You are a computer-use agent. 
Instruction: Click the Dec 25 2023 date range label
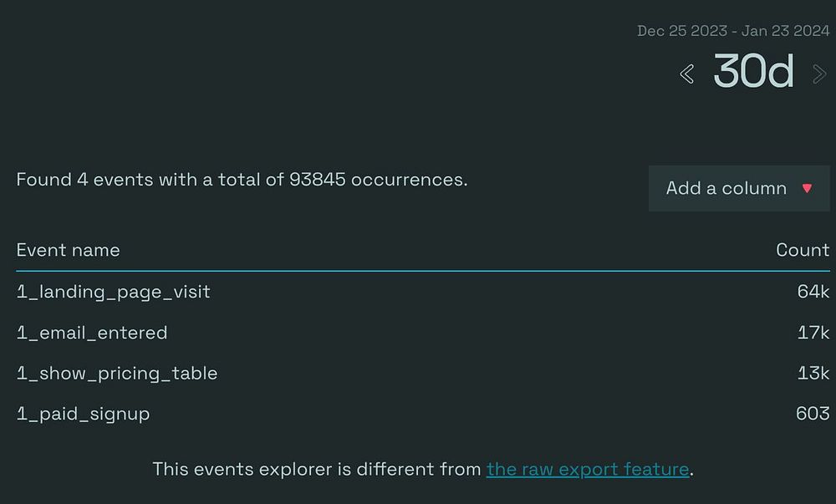pyautogui.click(x=732, y=31)
